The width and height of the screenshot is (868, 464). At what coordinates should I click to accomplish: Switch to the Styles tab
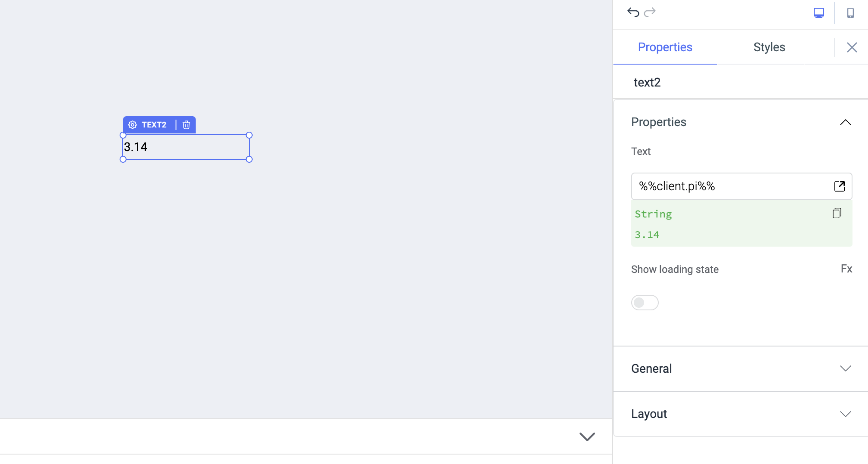coord(769,47)
